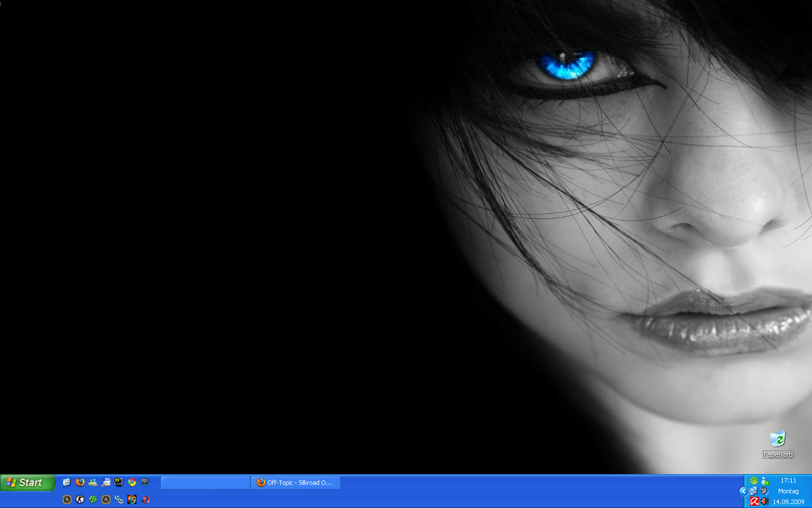Viewport: 812px width, 508px height.
Task: Launch the monitor icon with yellow 99
Action: point(119,483)
